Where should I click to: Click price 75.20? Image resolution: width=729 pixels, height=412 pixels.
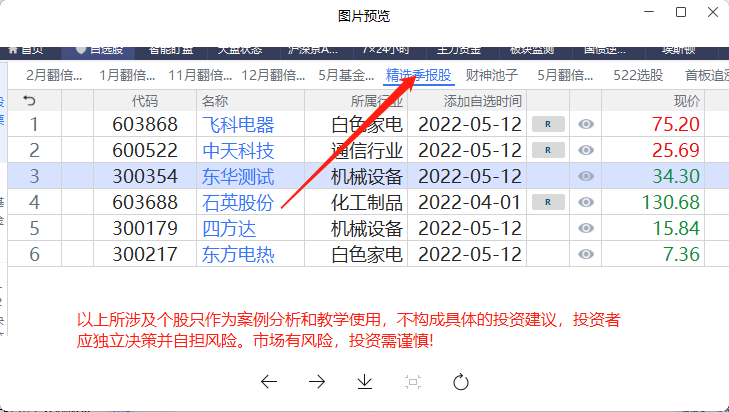[x=676, y=125]
